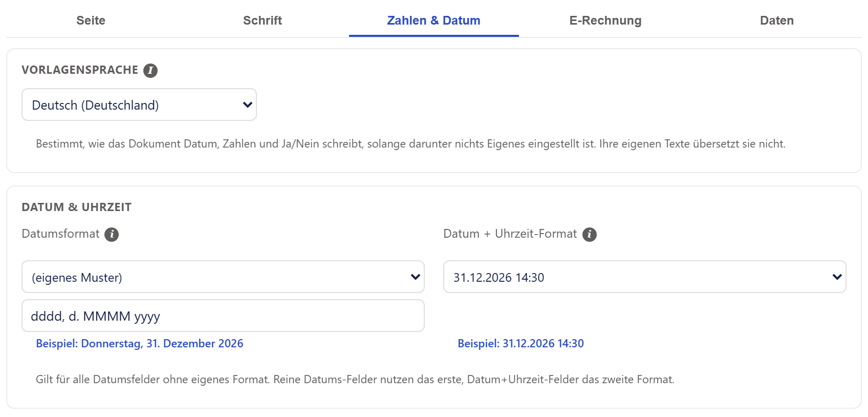The width and height of the screenshot is (868, 417).
Task: Open the Vorlagensprache info icon
Action: point(150,70)
